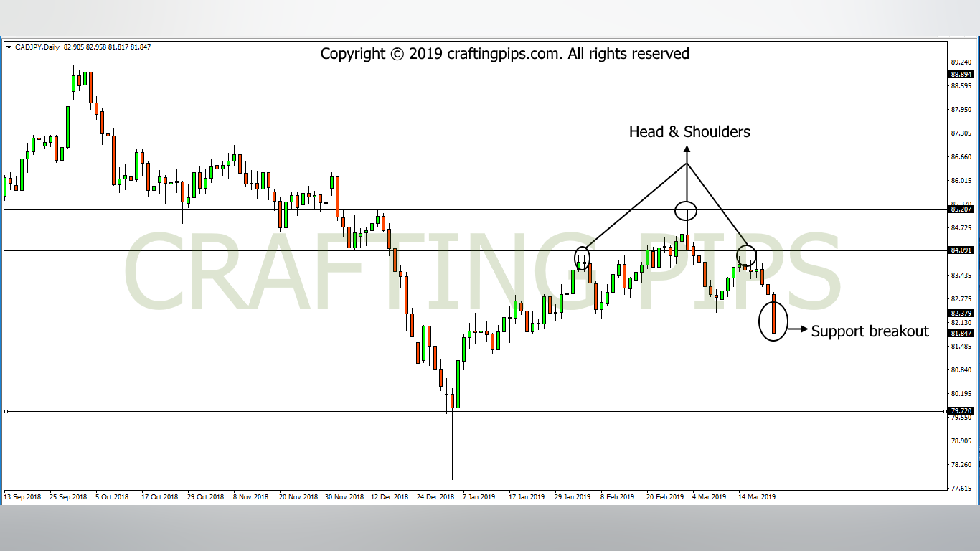Click the 80.195 price axis label

pyautogui.click(x=961, y=394)
